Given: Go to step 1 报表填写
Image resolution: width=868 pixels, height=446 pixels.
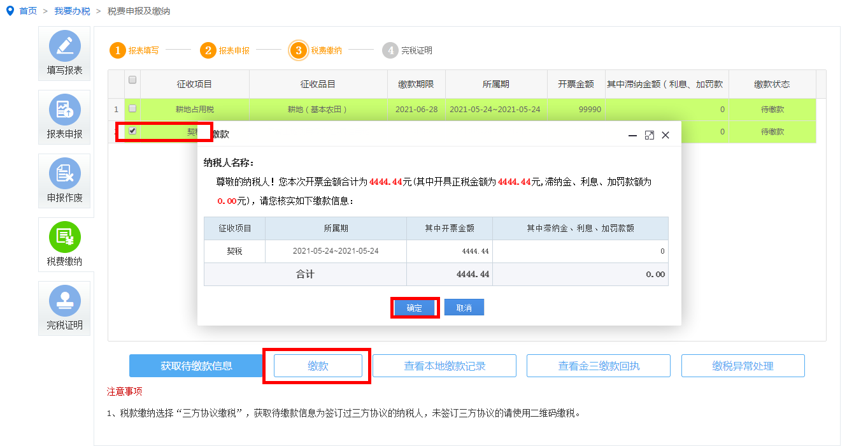Looking at the screenshot, I should 134,50.
